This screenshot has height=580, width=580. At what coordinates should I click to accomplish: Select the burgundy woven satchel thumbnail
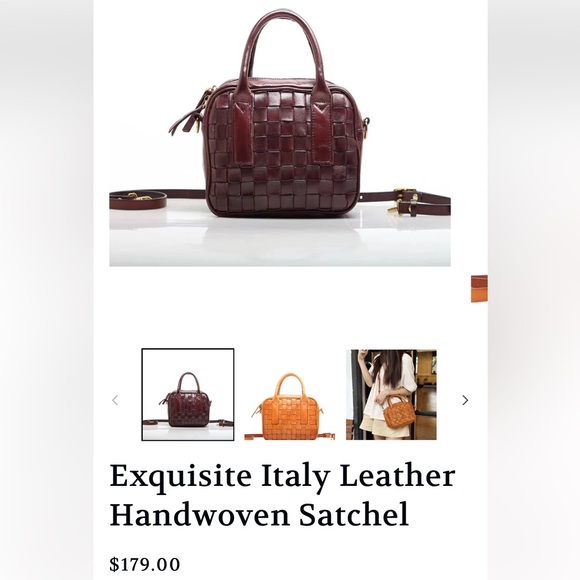[188, 395]
